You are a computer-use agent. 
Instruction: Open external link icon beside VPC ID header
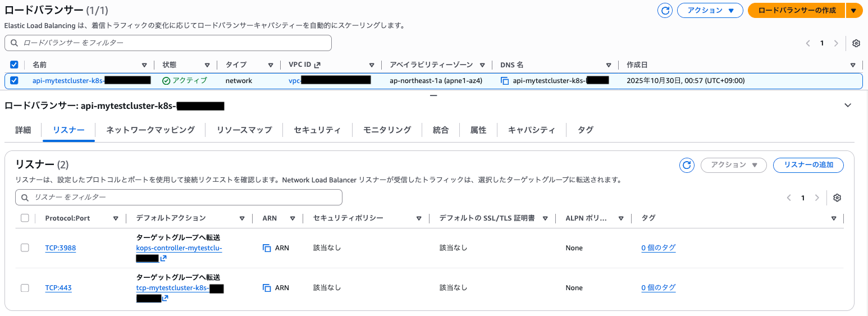point(317,65)
